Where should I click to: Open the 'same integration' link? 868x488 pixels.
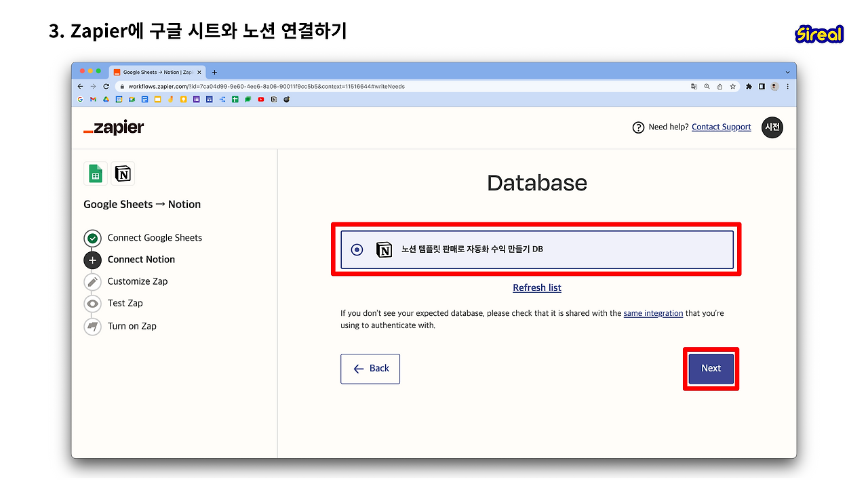pyautogui.click(x=653, y=313)
